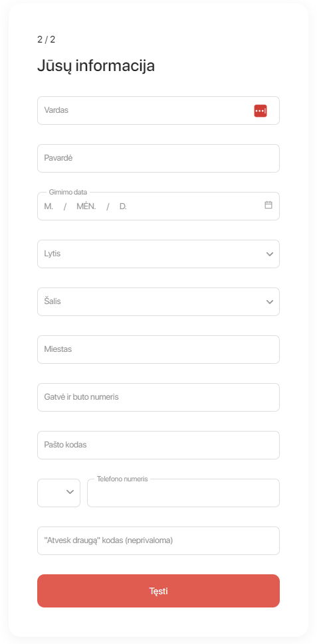Focus the Vardas input field
The image size is (317, 644).
[x=158, y=110]
